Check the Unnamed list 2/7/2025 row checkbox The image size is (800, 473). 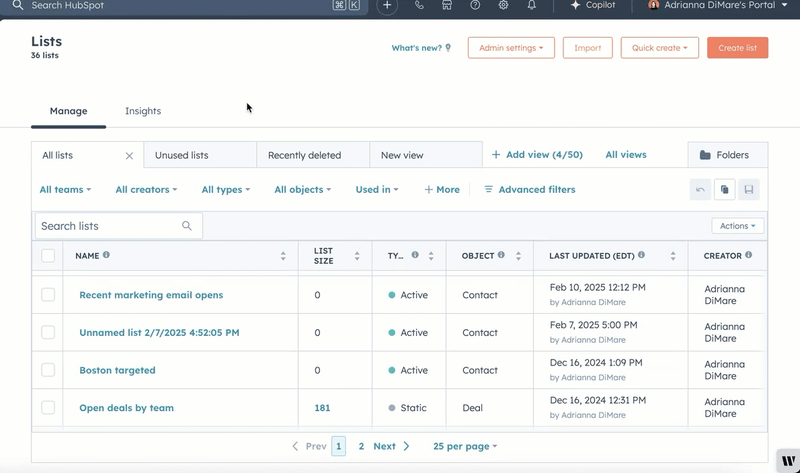[48, 332]
